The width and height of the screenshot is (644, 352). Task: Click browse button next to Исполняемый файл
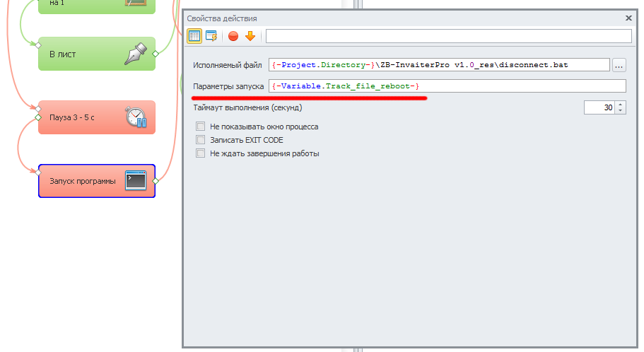[619, 65]
